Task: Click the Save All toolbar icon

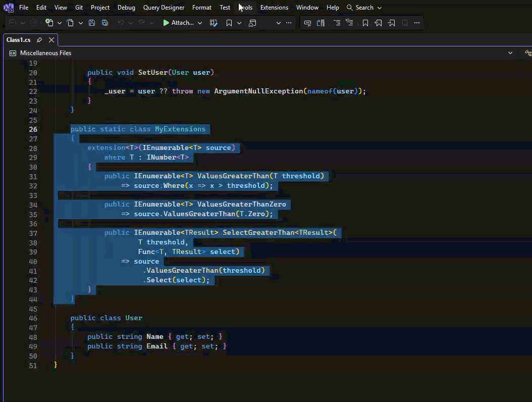Action: pos(105,23)
